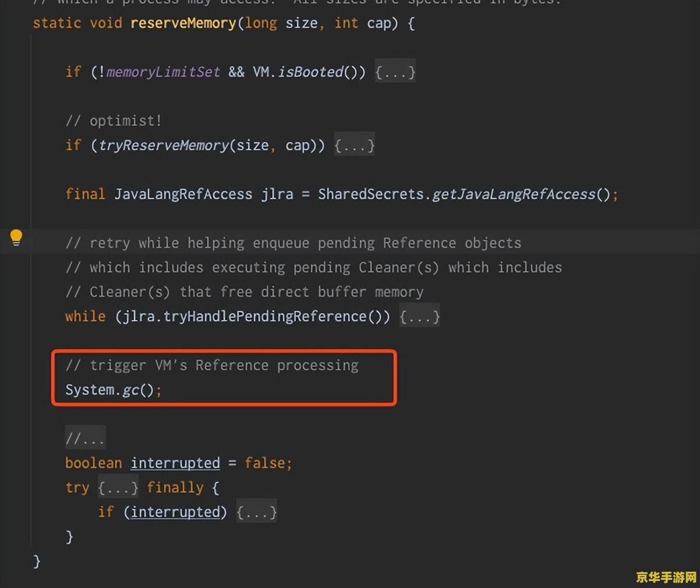Image resolution: width=700 pixels, height=588 pixels.
Task: Click the JavaLangRefAccess type name
Action: 183,194
